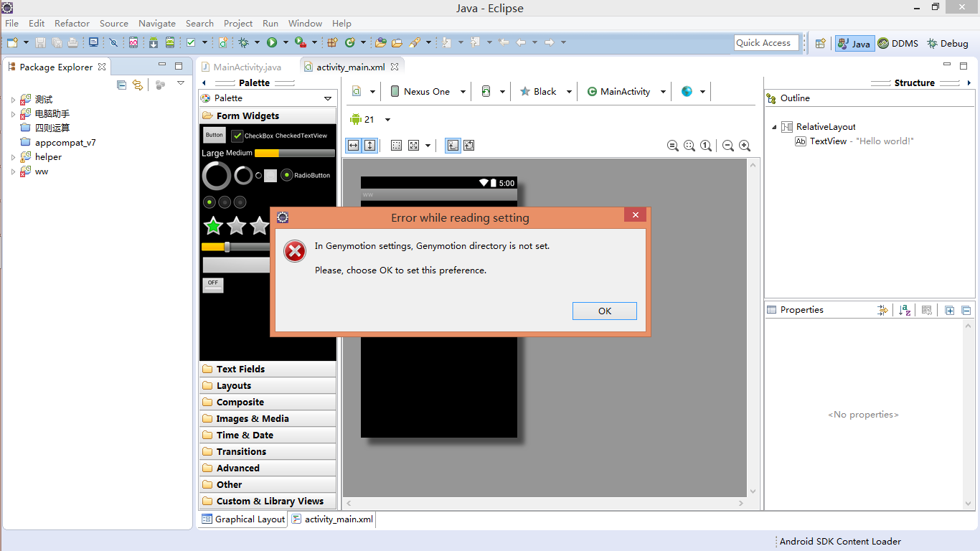Collapse the RelativeLayout node in Outline

pos(774,127)
